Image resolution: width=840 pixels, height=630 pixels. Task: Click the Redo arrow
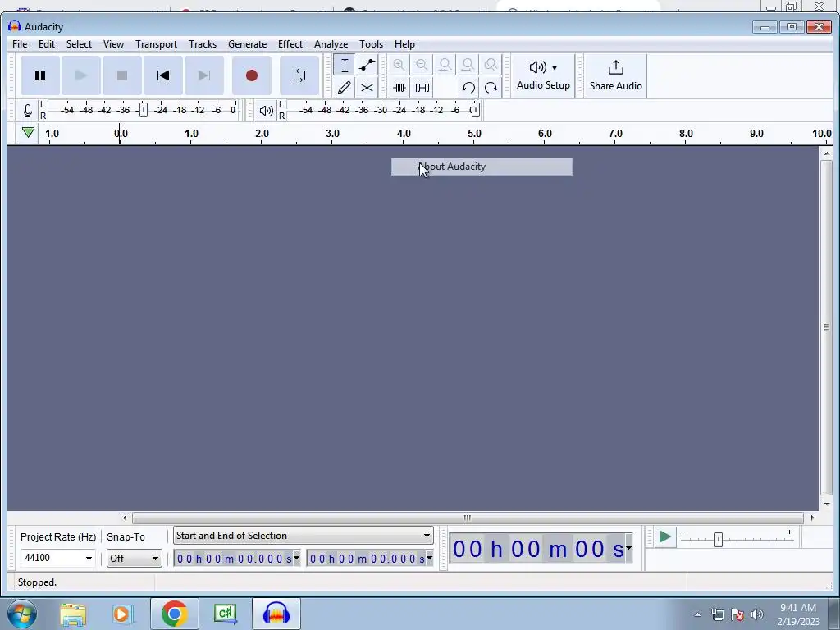(491, 87)
